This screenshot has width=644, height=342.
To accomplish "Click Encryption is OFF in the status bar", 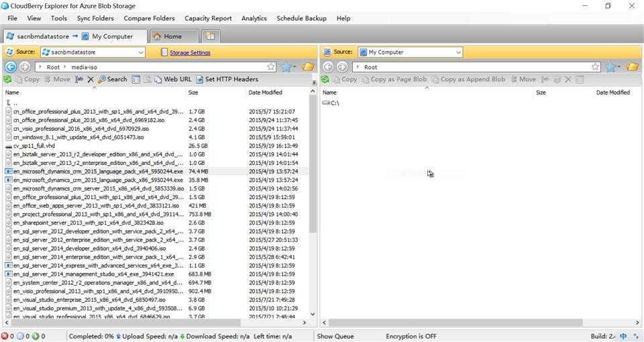I will pos(411,336).
